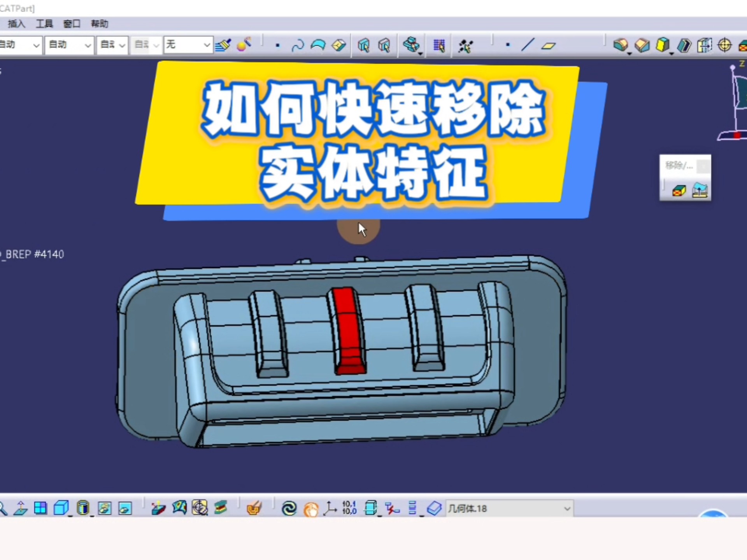
Task: Click the grid selection icon
Action: 439,45
